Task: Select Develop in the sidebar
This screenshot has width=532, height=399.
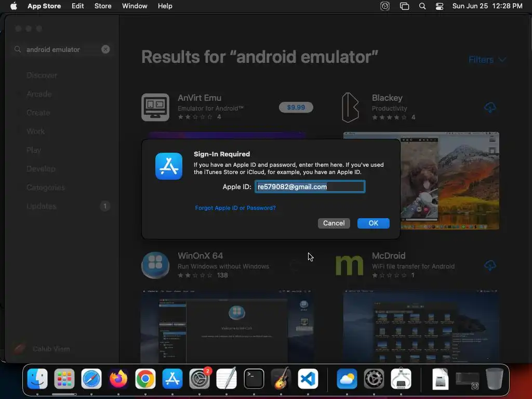Action: click(x=41, y=169)
